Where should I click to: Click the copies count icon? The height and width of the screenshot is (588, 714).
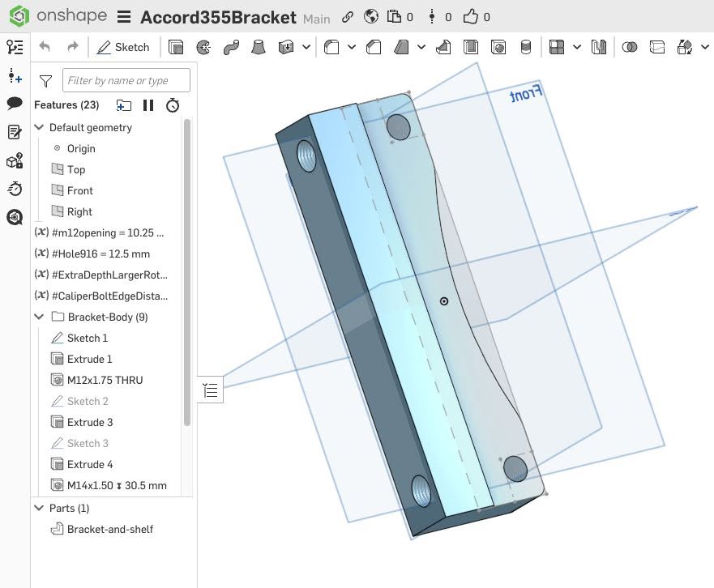coord(393,17)
